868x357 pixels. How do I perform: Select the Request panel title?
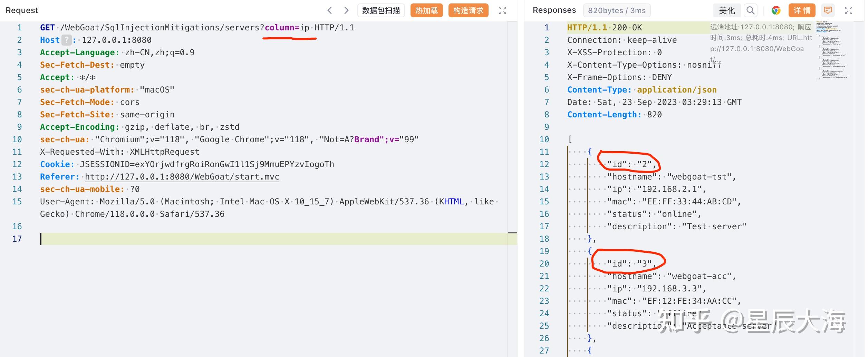(x=21, y=10)
